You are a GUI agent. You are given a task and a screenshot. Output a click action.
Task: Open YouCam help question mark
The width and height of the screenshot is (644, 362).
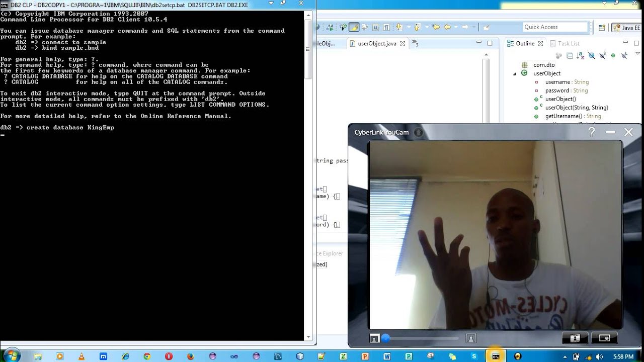[592, 132]
